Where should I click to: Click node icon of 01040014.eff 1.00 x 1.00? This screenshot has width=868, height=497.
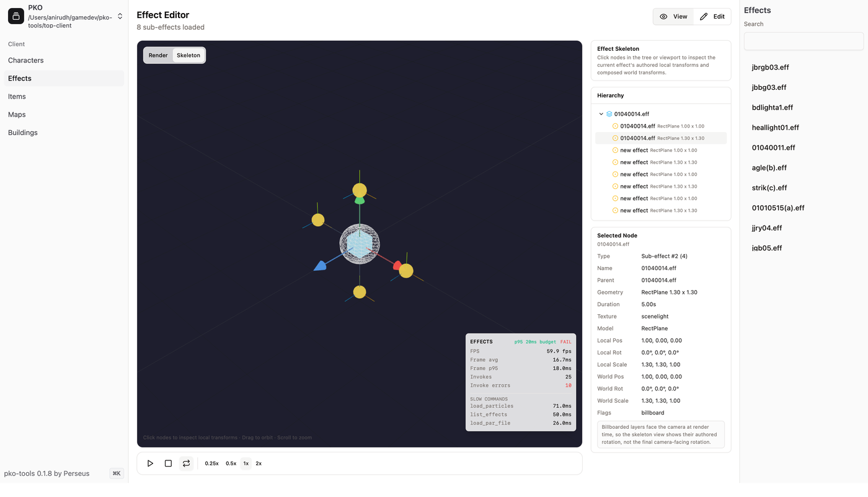(x=615, y=126)
